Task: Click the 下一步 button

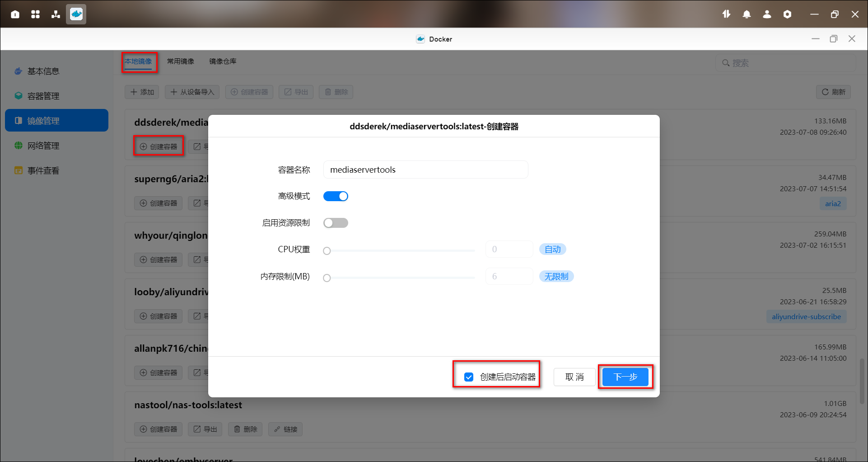Action: [625, 377]
